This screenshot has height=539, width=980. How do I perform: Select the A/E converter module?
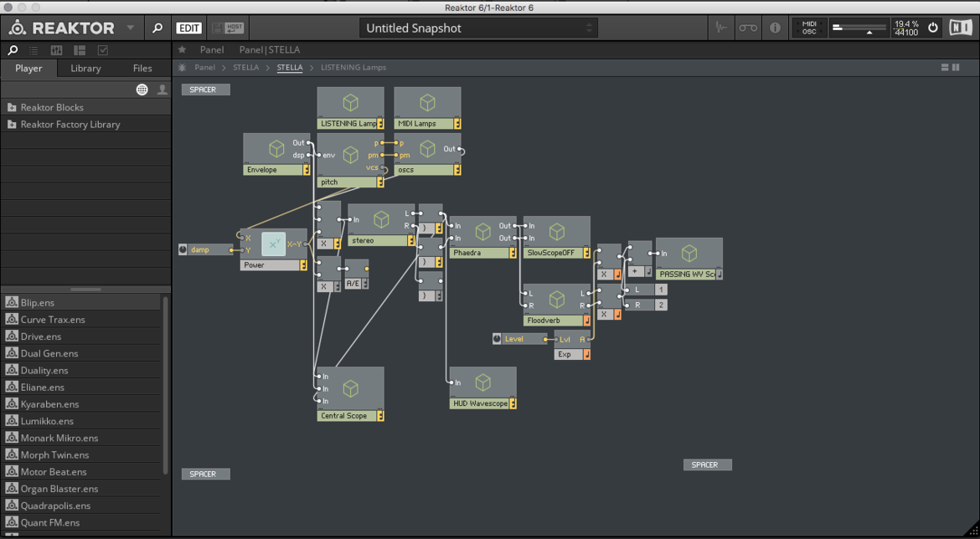pos(357,275)
